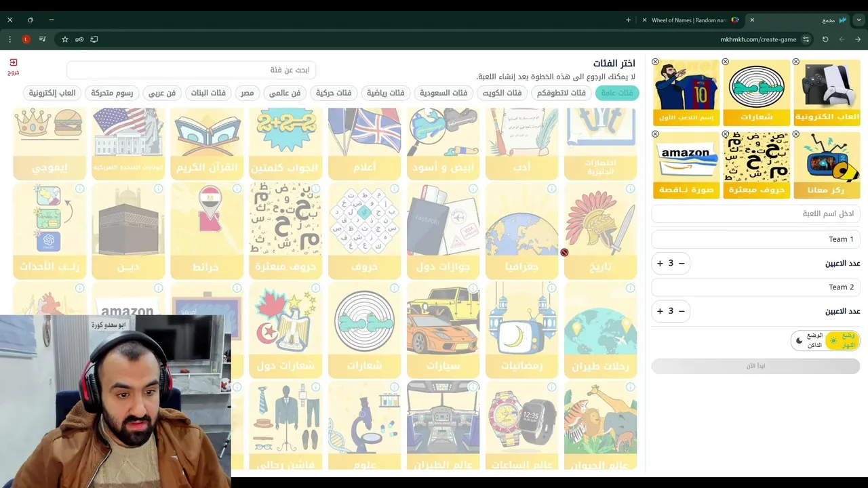The height and width of the screenshot is (488, 868).
Task: Edit the Team 2 name field
Action: pyautogui.click(x=755, y=287)
